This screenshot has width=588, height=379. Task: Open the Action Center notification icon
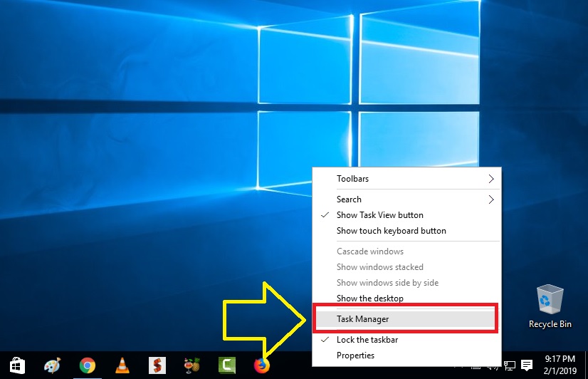[x=527, y=365]
